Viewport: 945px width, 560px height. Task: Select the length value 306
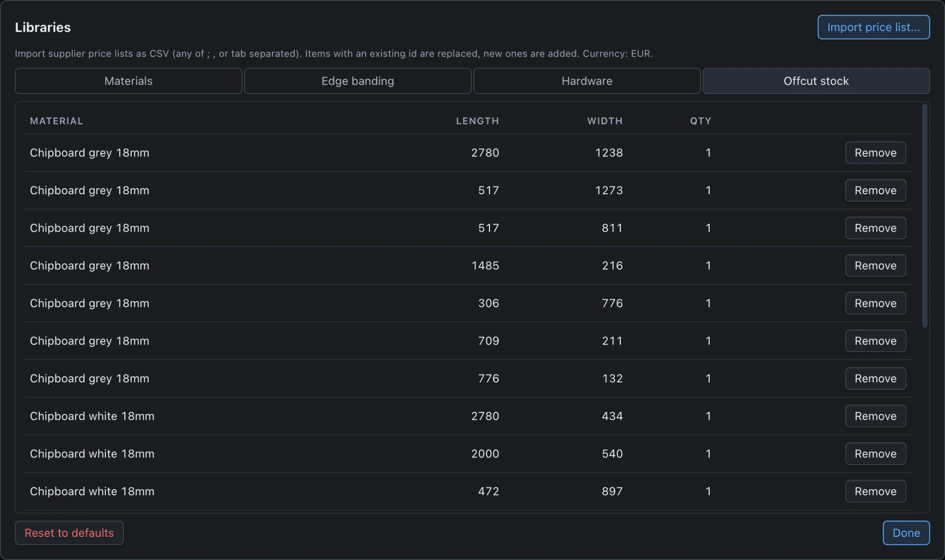(489, 303)
